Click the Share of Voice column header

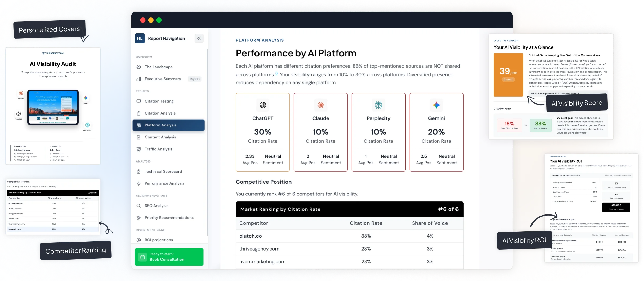[x=430, y=223]
